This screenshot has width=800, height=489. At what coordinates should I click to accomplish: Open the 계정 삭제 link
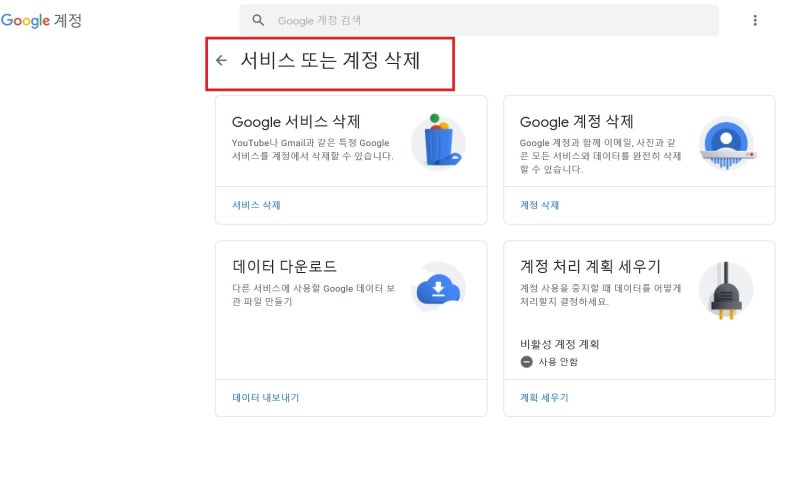point(539,205)
